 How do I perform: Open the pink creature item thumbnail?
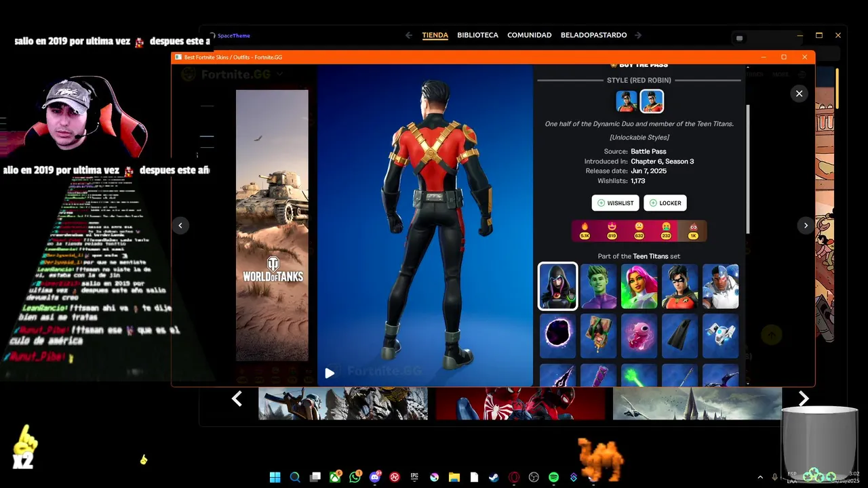tap(639, 335)
